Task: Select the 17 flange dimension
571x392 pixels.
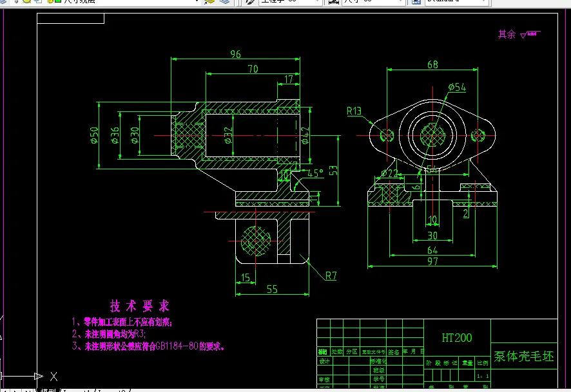Action: 289,79
